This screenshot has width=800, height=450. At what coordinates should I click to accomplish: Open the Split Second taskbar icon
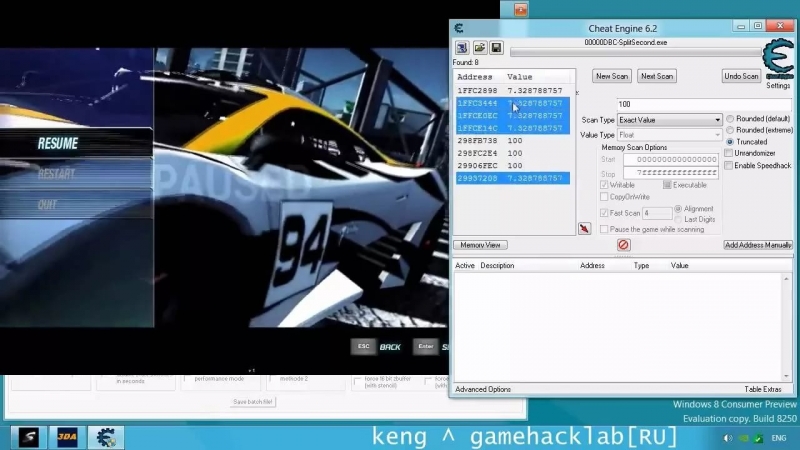click(29, 437)
